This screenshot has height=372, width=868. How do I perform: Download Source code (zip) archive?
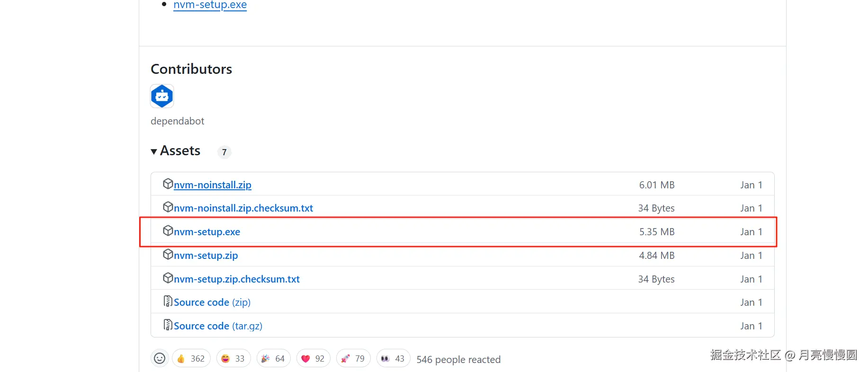(212, 302)
